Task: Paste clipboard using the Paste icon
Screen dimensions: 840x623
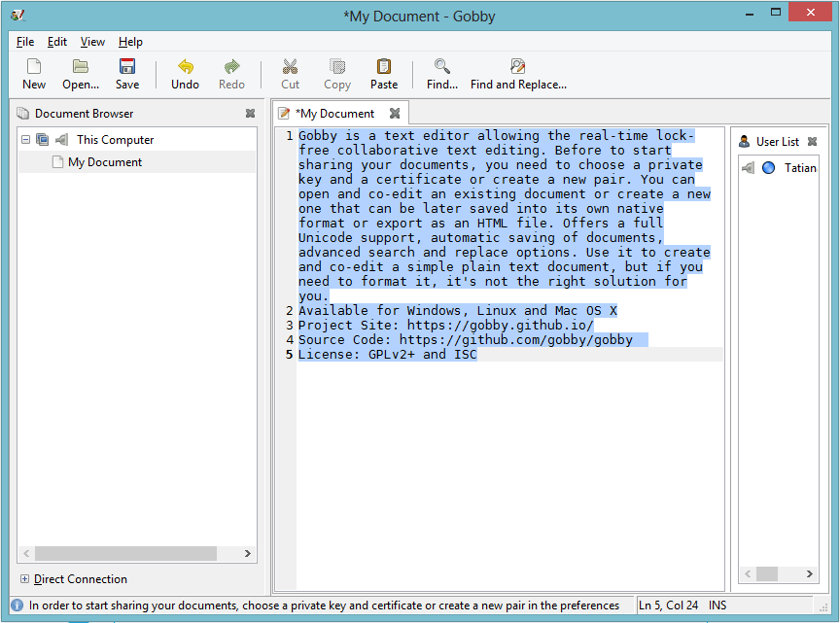Action: pos(384,67)
